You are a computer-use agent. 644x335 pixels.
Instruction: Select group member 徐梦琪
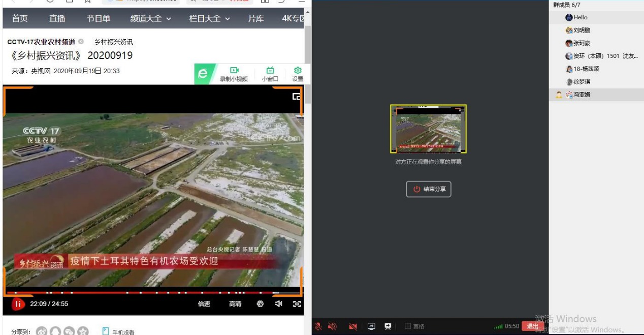click(x=596, y=82)
